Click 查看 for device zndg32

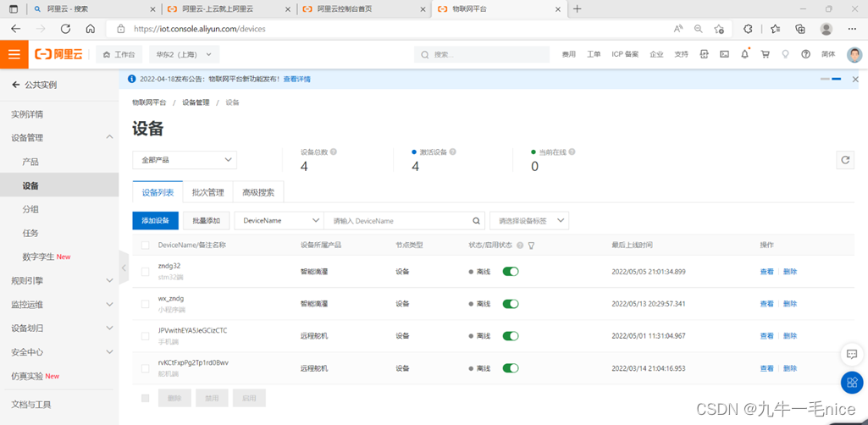[766, 272]
